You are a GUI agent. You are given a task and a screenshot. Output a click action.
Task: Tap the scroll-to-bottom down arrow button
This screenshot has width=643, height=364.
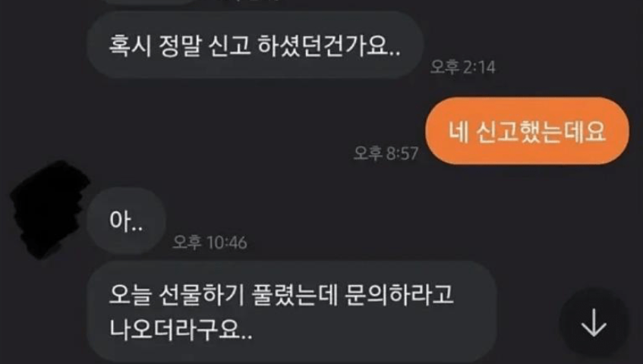[594, 324]
